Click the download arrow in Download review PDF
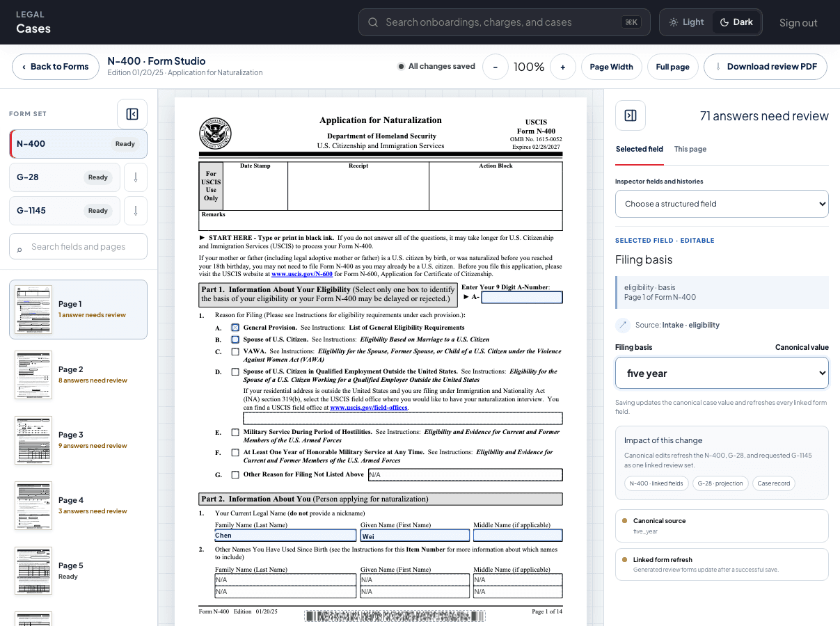 (718, 67)
